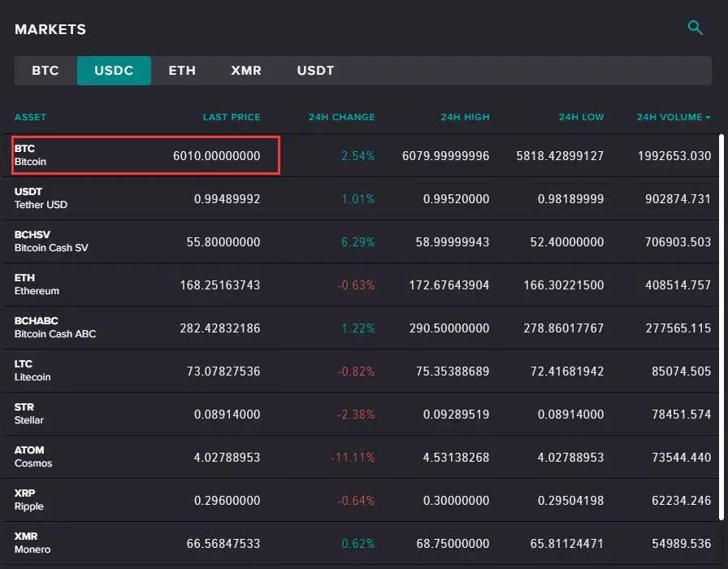Click Ethereum last price 168.25163743

pyautogui.click(x=220, y=284)
